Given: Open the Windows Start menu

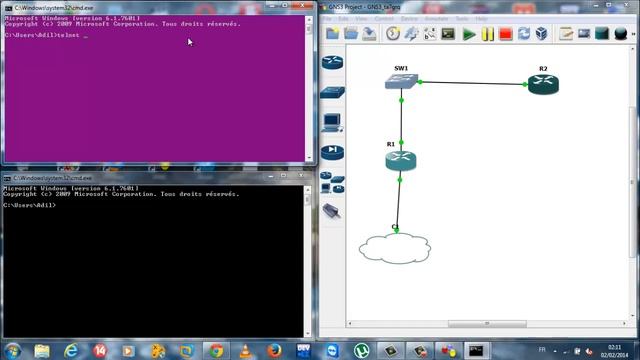Looking at the screenshot, I should point(13,351).
